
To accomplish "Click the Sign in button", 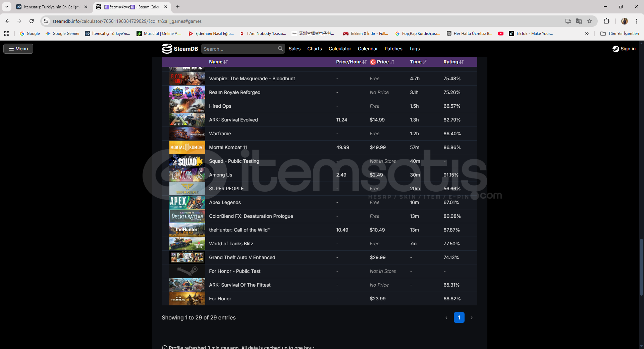I will click(x=624, y=49).
